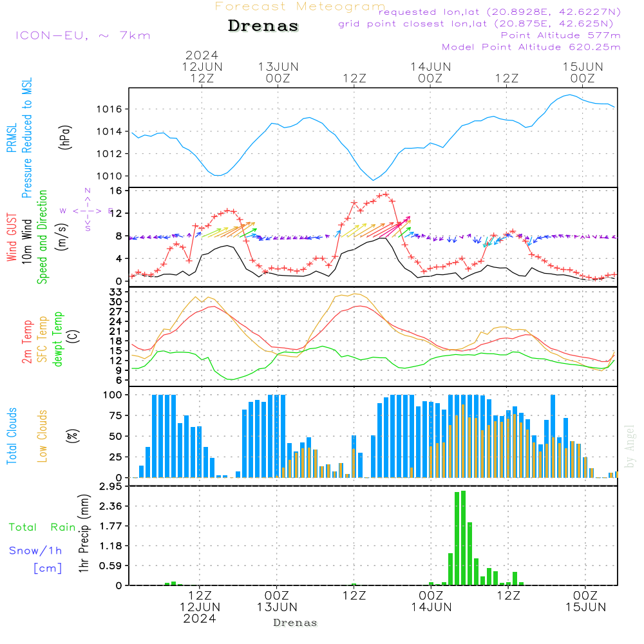Click the '15JUN 00Z' label above the pressure chart
Viewport: 644px width, 644px height.
pyautogui.click(x=582, y=72)
